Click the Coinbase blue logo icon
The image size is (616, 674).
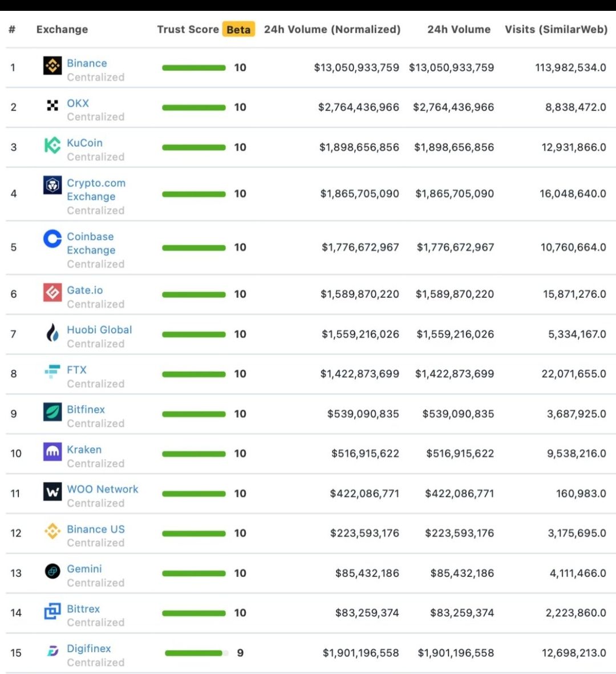(52, 239)
